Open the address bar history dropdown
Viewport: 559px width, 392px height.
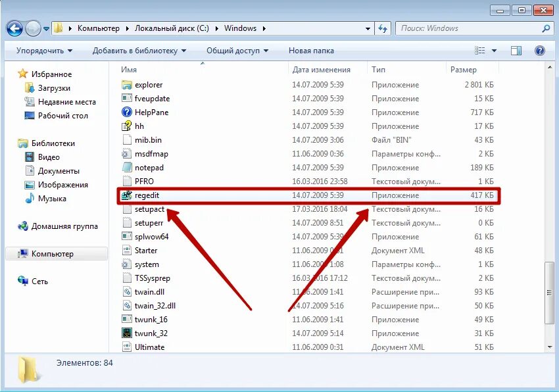[x=368, y=28]
